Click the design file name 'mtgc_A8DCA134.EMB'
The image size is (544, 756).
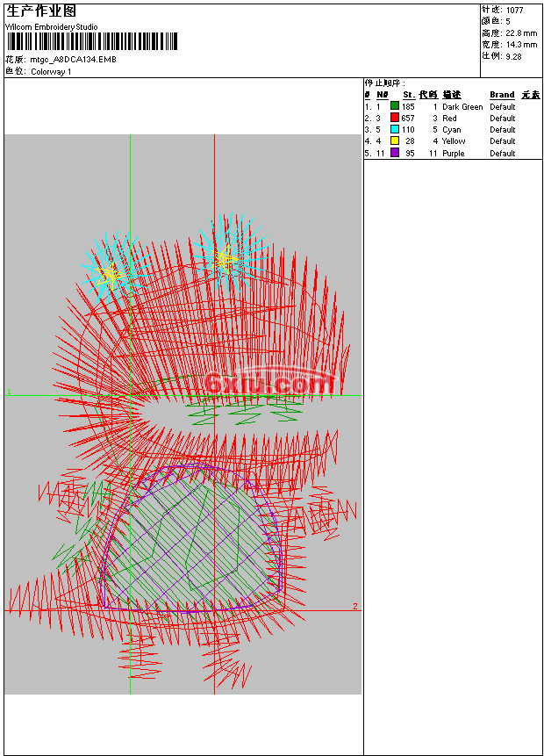point(73,60)
